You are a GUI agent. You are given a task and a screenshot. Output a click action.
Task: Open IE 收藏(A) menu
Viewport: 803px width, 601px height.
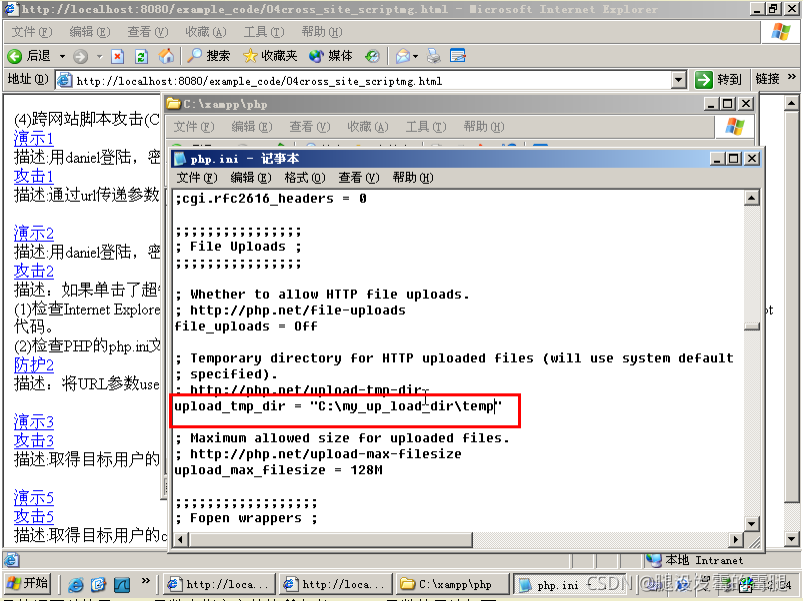point(205,32)
